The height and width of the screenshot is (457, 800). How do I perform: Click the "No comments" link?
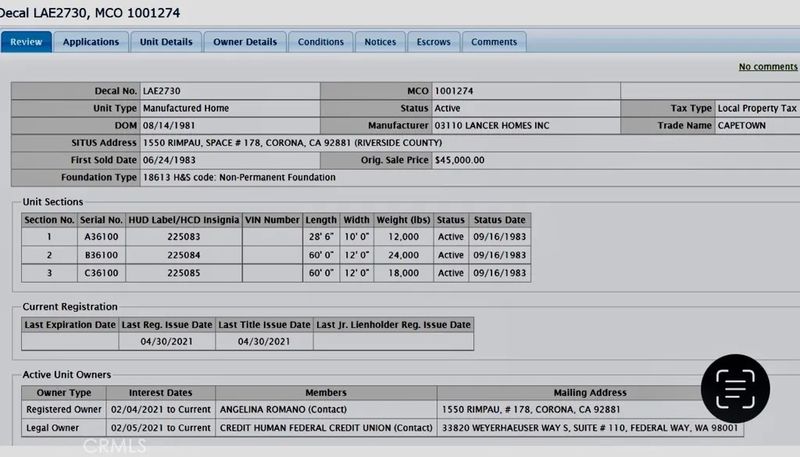pyautogui.click(x=767, y=67)
